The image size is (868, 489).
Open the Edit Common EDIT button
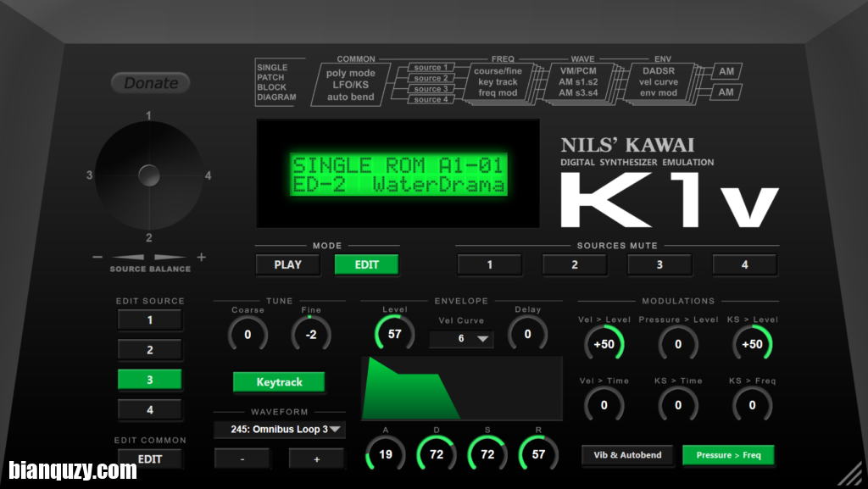pyautogui.click(x=149, y=458)
